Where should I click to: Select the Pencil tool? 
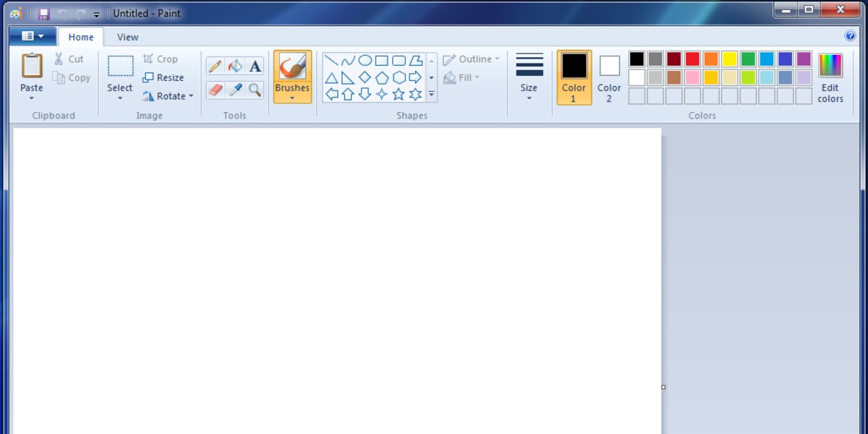click(x=214, y=65)
